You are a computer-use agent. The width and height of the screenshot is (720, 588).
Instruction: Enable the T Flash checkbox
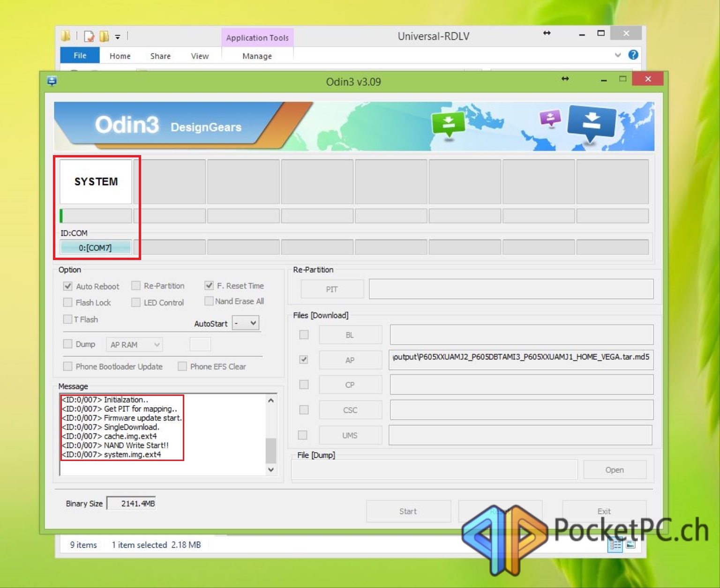67,319
